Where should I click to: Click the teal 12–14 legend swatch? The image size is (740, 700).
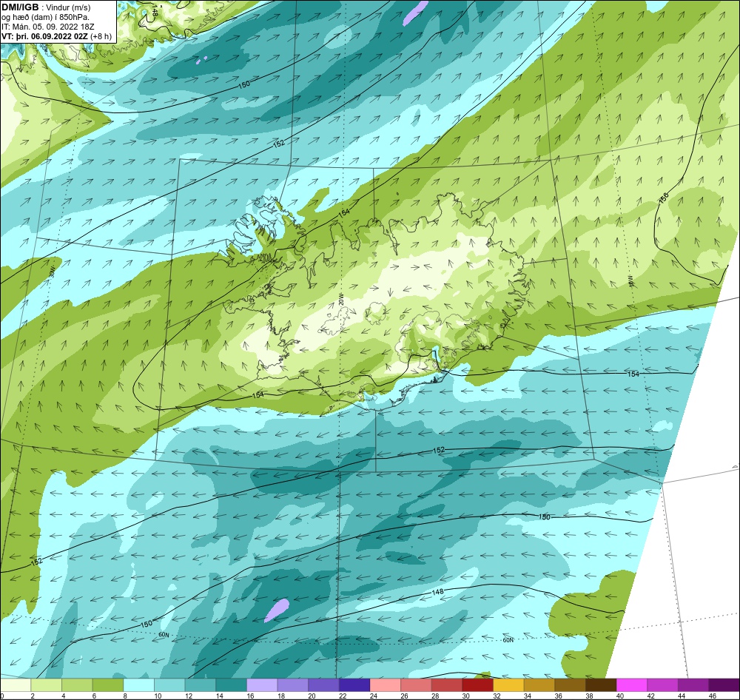pos(201,685)
